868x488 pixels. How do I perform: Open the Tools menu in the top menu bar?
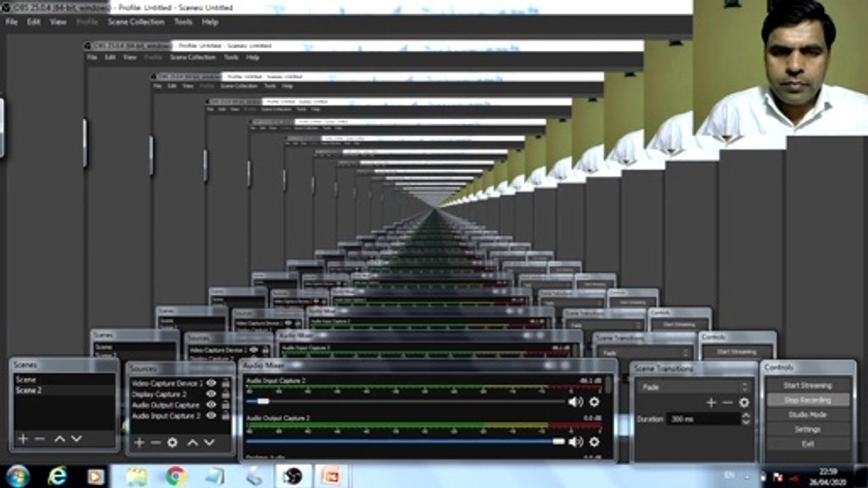click(184, 22)
